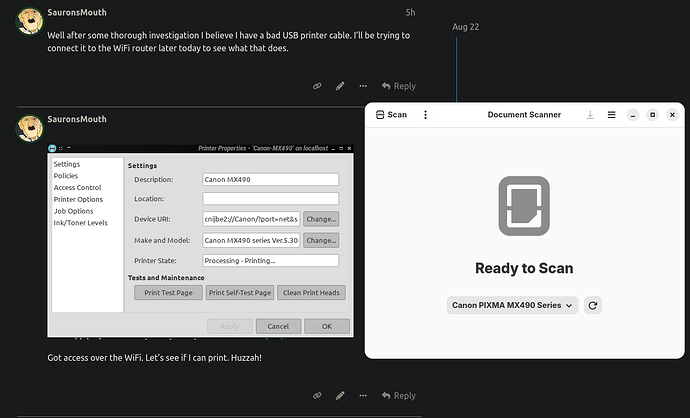Copy link icon on first post
The height and width of the screenshot is (418, 690).
tap(317, 86)
